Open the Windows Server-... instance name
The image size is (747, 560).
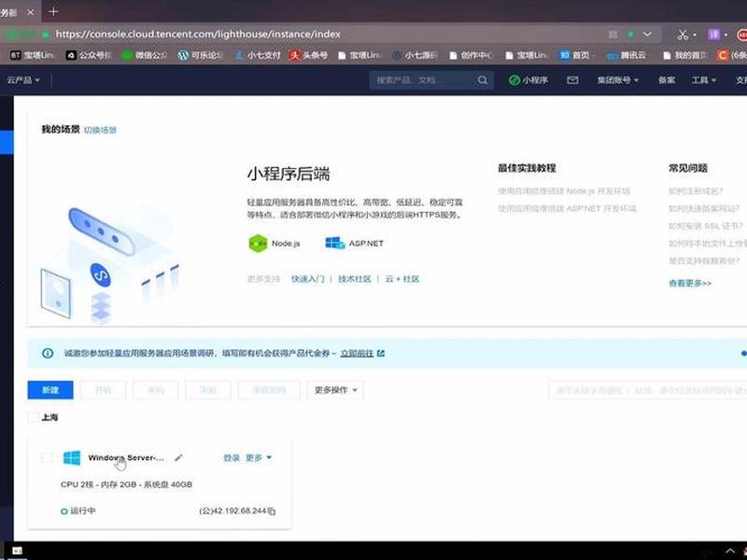click(x=126, y=457)
